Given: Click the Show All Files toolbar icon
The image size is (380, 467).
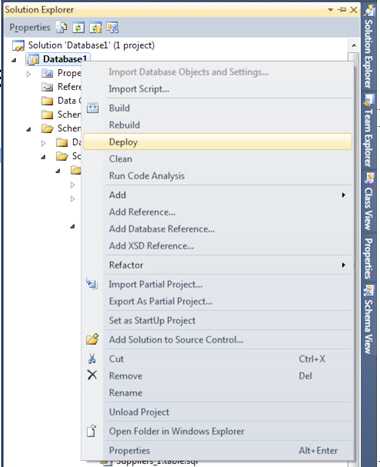Looking at the screenshot, I should [62, 28].
